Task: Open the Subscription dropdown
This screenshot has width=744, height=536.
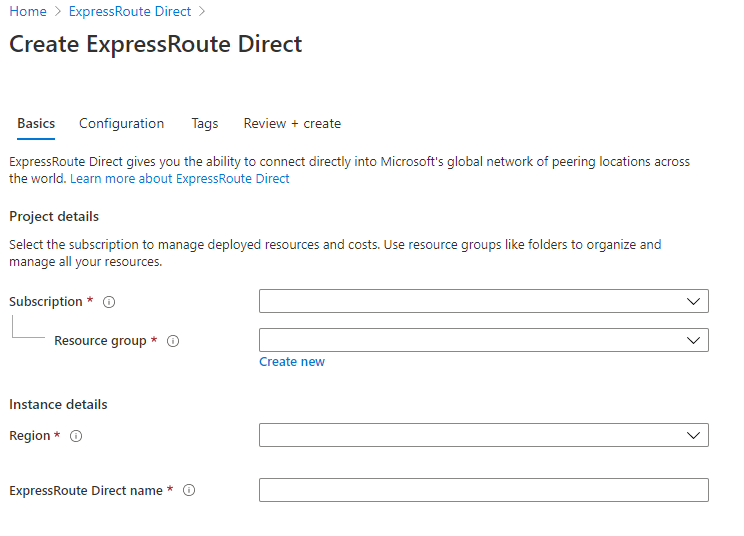Action: click(x=484, y=301)
